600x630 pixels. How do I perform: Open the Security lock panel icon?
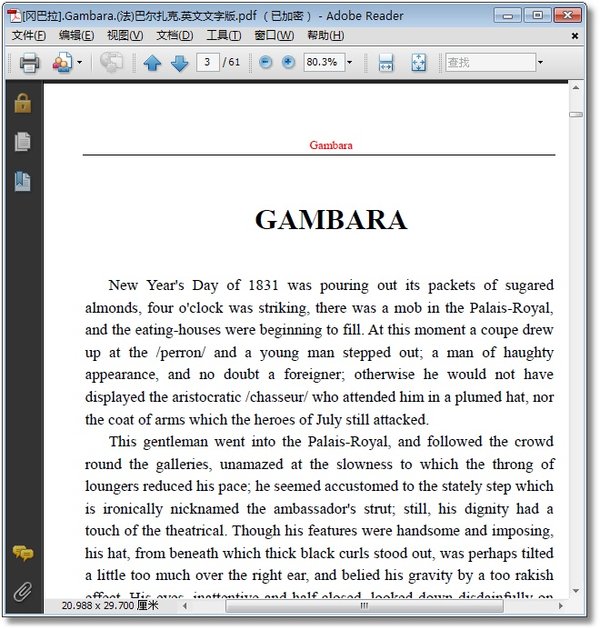[x=23, y=103]
